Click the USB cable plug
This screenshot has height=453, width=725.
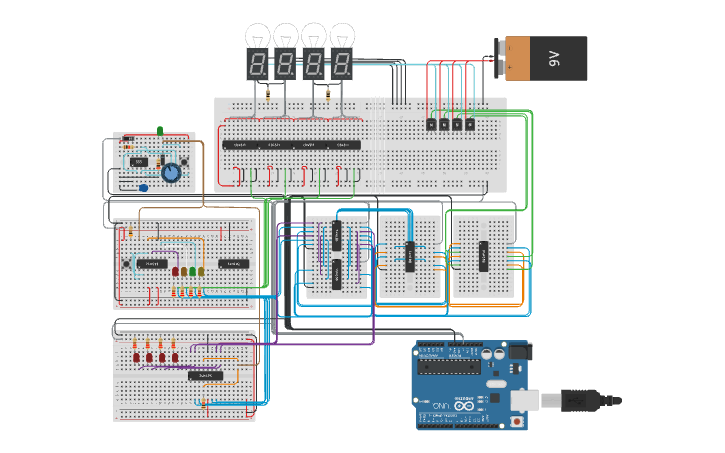[x=580, y=400]
